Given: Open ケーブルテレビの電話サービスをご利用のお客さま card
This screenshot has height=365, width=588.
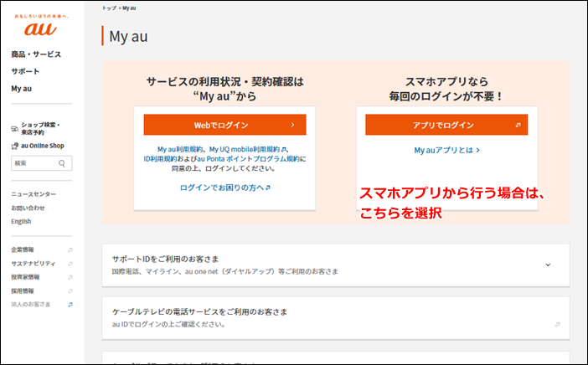Looking at the screenshot, I should point(336,318).
